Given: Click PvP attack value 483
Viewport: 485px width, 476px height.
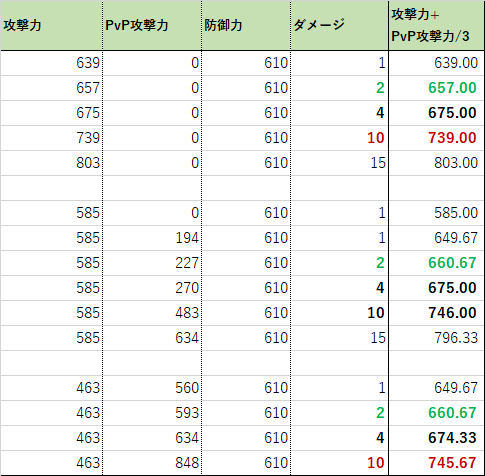Looking at the screenshot, I should 152,313.
